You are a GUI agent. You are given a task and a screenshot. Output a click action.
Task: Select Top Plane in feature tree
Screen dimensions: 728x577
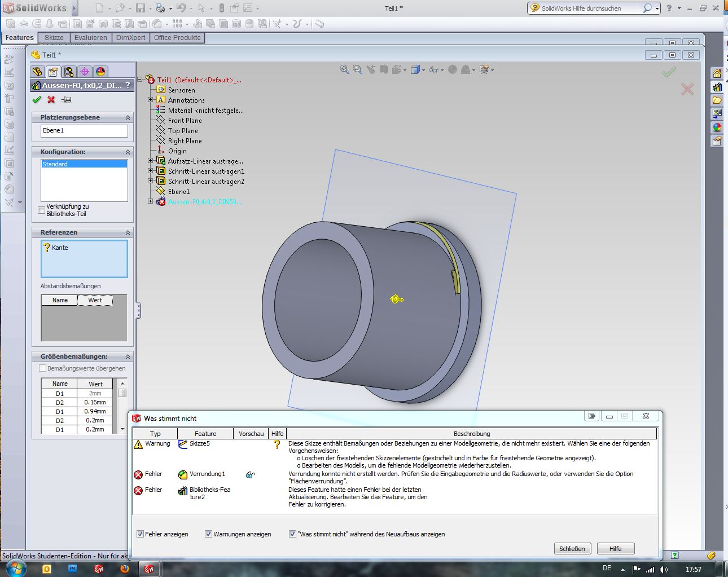pyautogui.click(x=183, y=131)
